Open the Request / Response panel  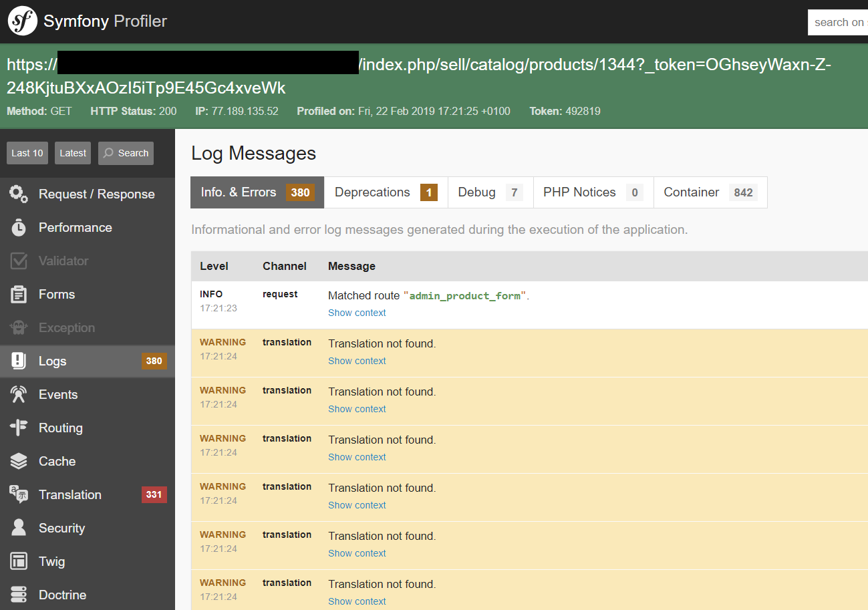click(x=88, y=194)
